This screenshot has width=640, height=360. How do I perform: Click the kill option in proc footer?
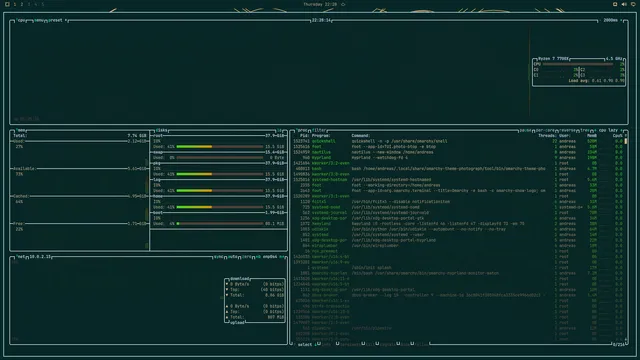click(x=370, y=344)
